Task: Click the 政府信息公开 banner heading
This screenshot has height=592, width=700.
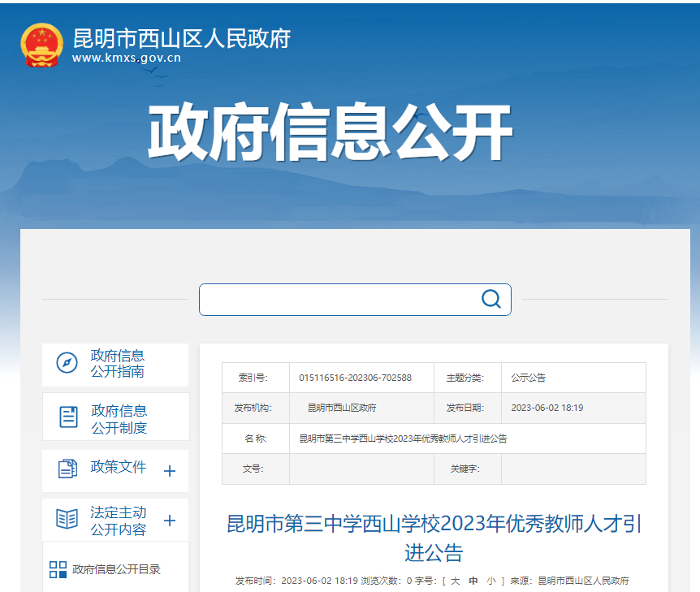Action: (331, 134)
